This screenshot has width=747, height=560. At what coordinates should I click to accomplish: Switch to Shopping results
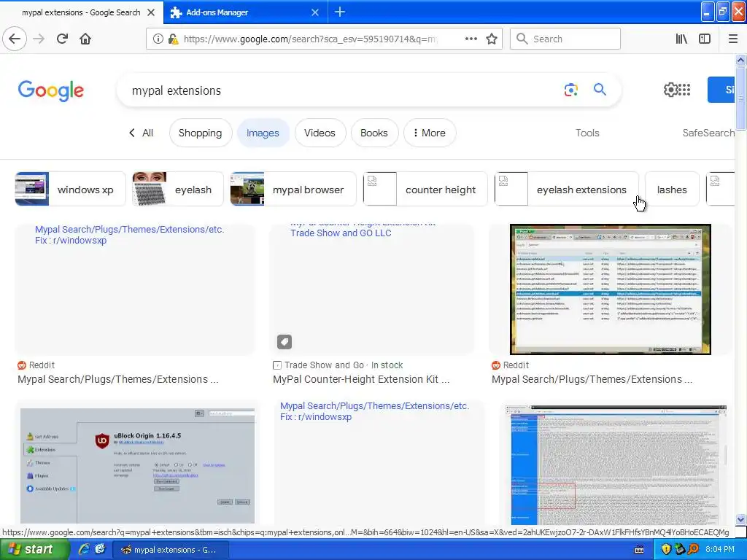pos(200,133)
